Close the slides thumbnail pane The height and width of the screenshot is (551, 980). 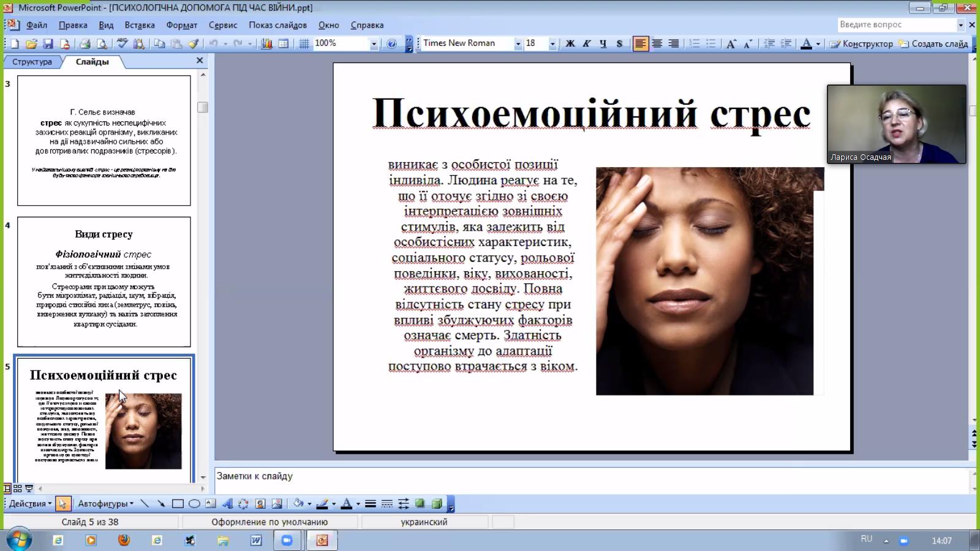(x=200, y=61)
